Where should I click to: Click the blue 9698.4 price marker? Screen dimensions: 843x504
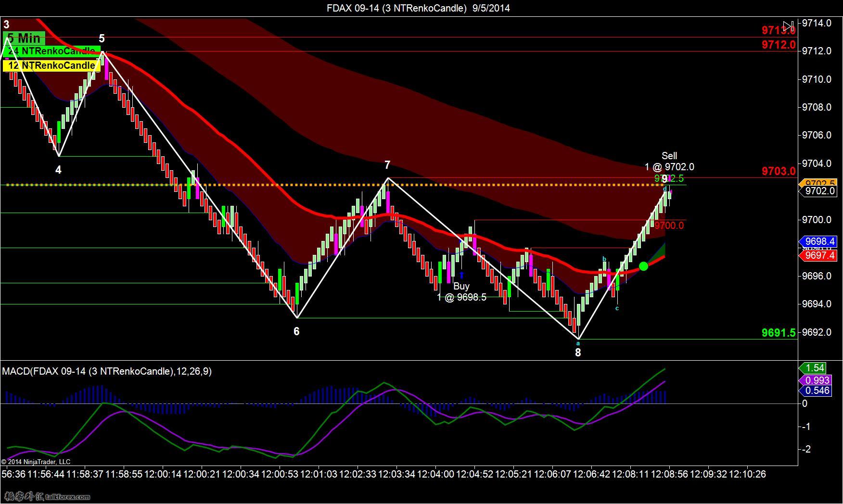click(x=818, y=241)
